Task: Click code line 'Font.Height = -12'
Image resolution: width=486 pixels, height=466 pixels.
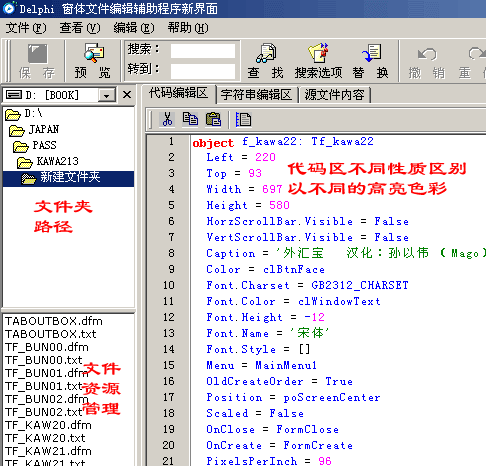Action: (265, 317)
